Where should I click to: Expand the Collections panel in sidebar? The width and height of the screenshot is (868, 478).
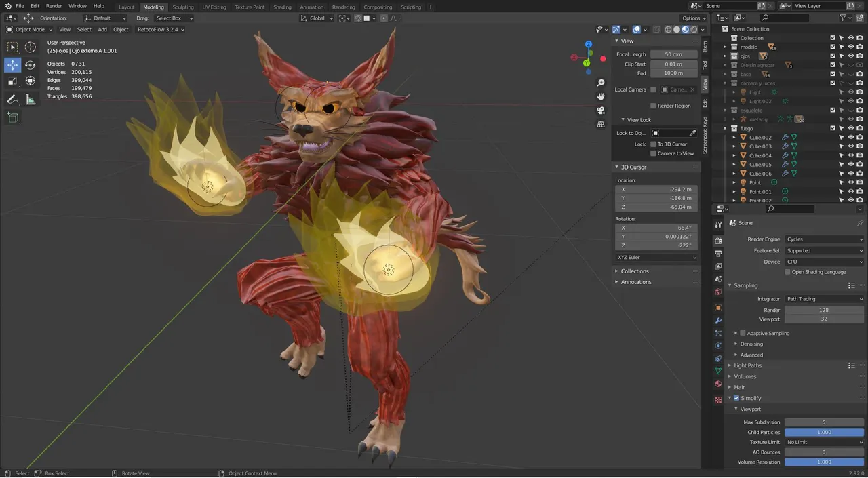click(x=635, y=271)
